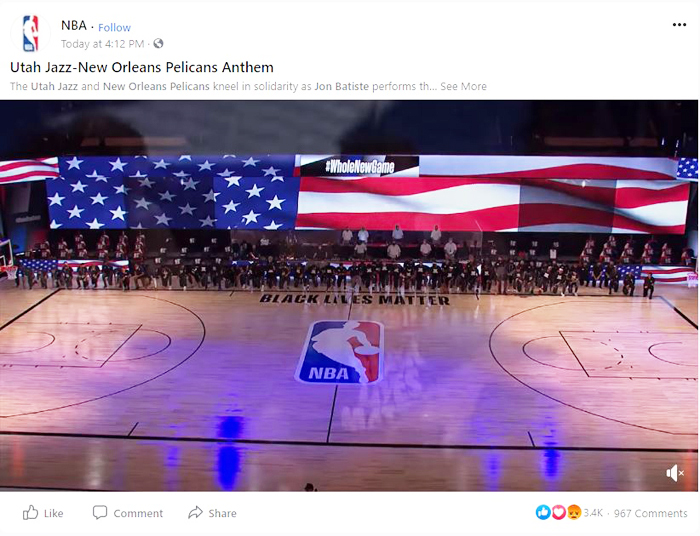This screenshot has width=700, height=536.
Task: Select the blue Like reaction emoji
Action: coord(543,512)
